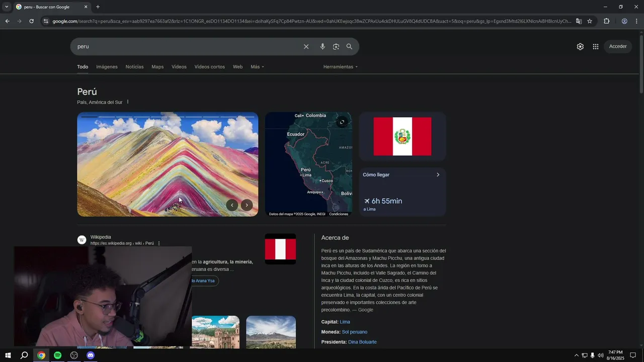This screenshot has height=362, width=644.
Task: Expand the Más dropdown
Action: point(257,67)
